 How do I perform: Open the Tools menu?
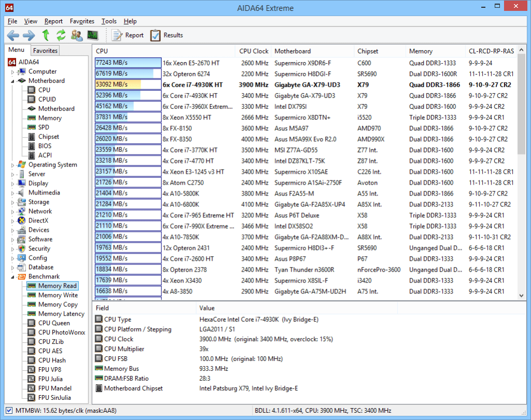coord(109,21)
